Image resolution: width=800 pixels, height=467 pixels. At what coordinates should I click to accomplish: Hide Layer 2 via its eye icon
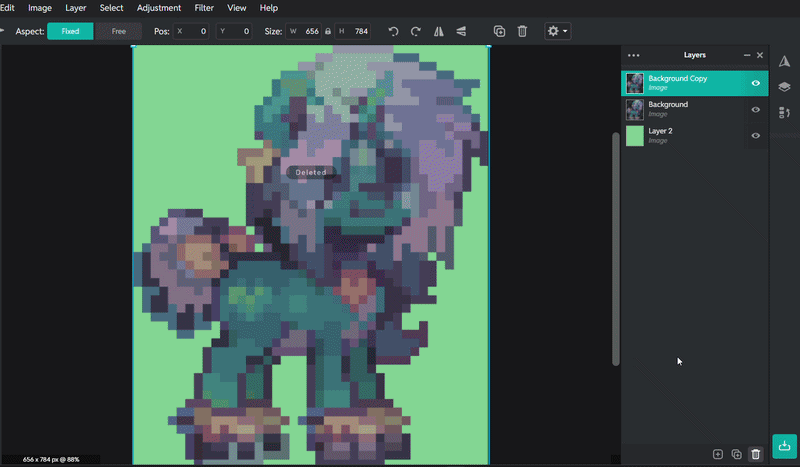pos(756,136)
